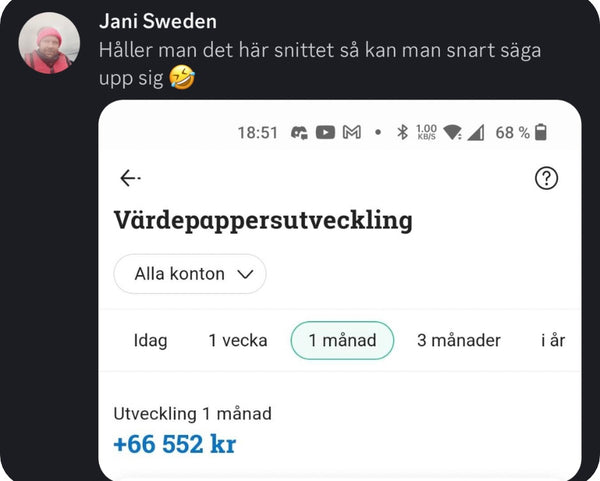Tap the mobile signal strength icon
This screenshot has height=481, width=600.
pos(476,133)
